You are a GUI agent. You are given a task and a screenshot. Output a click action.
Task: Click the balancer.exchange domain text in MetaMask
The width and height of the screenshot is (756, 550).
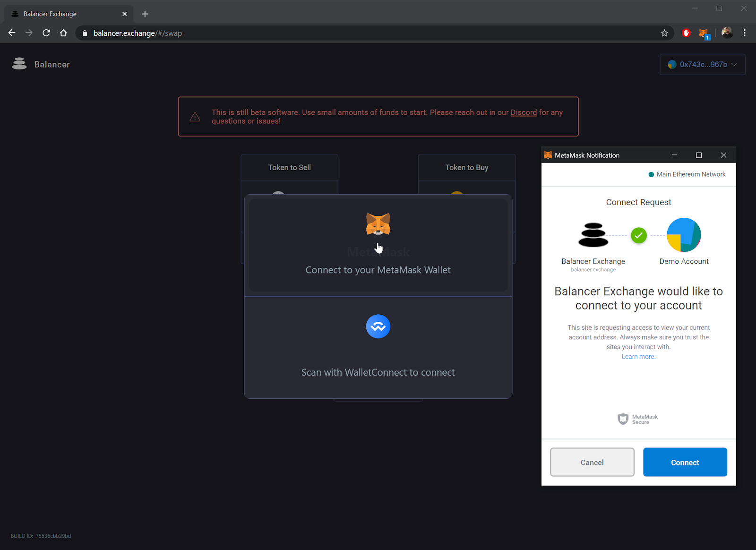593,270
